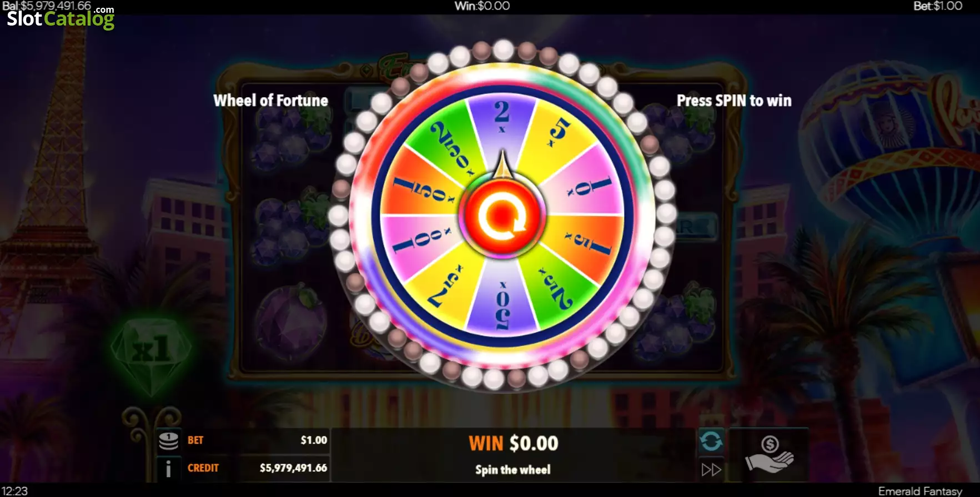Click the WIN $0.00 display
Image resolution: width=980 pixels, height=497 pixels.
513,443
